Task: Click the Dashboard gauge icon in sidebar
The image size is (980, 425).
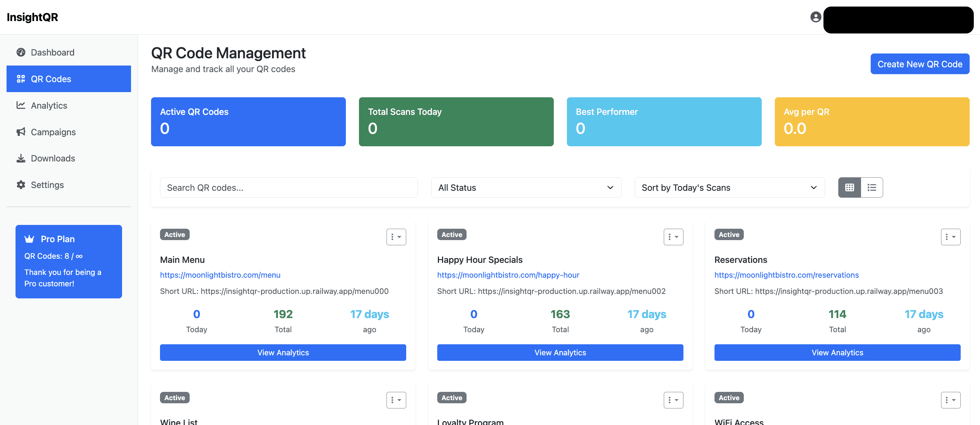Action: (21, 52)
